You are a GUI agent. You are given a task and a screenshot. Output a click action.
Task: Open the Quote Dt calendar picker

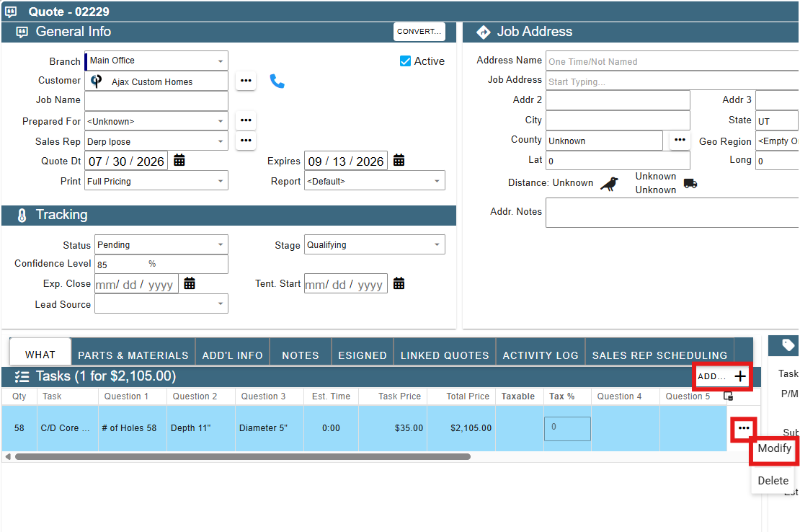[179, 160]
